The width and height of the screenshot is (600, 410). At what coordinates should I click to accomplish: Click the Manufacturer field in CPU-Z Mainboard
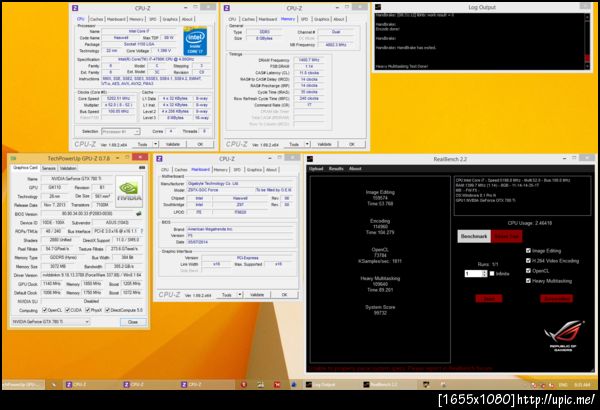click(240, 183)
